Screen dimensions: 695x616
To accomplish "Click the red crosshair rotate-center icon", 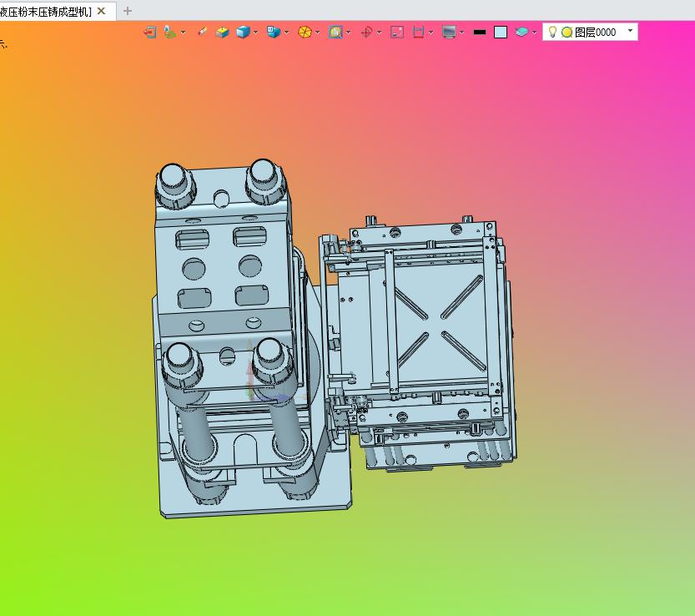I will [x=366, y=33].
